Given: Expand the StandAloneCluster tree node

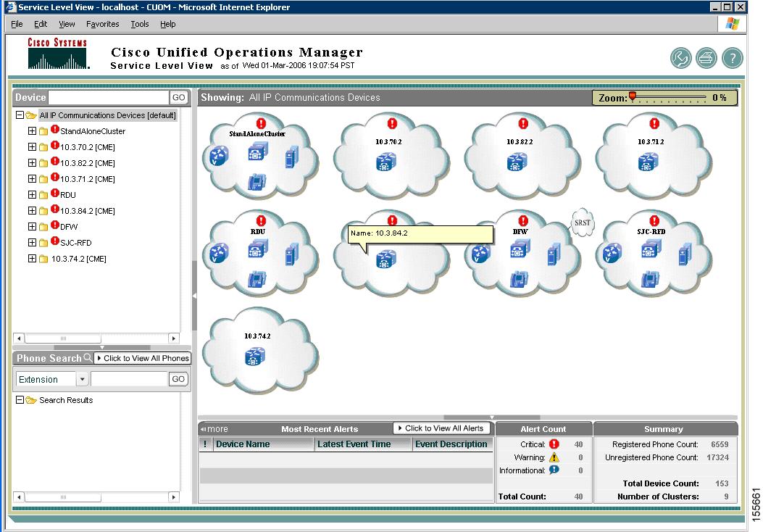Looking at the screenshot, I should pyautogui.click(x=32, y=131).
